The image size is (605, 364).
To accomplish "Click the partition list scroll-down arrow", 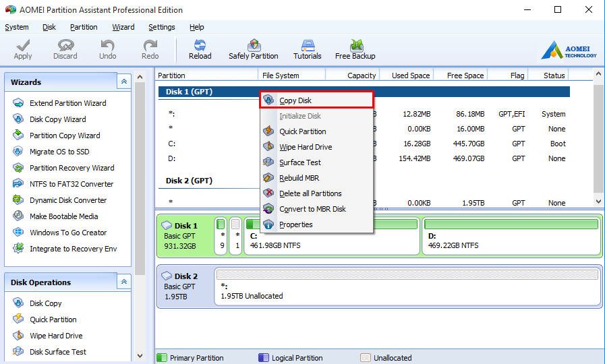I will [598, 202].
